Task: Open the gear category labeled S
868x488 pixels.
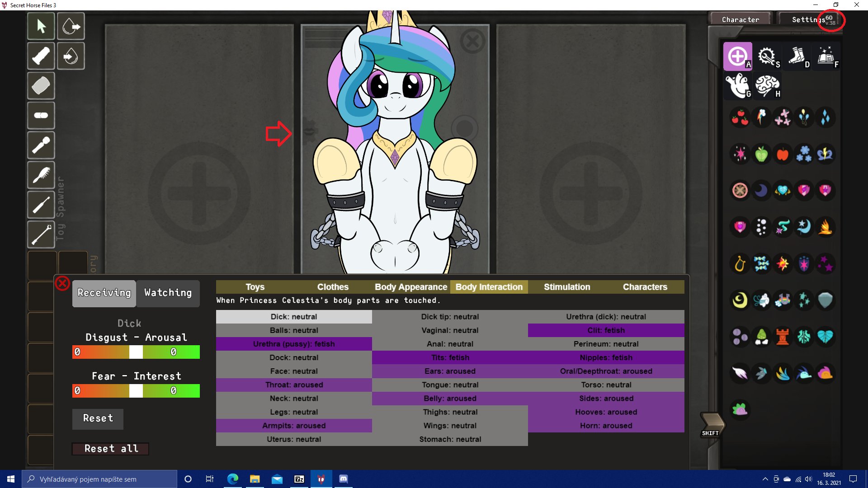Action: (767, 56)
